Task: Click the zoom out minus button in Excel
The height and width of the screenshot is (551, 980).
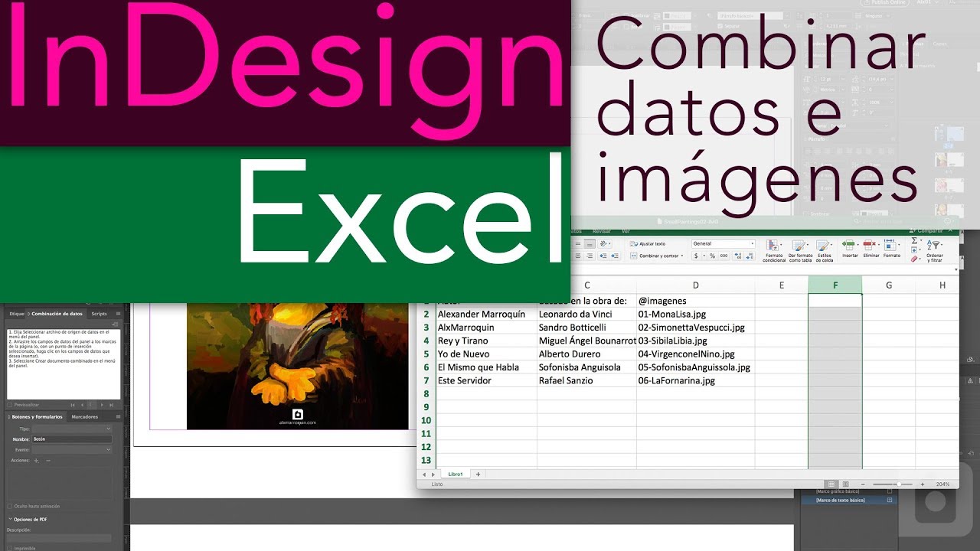Action: [x=863, y=484]
